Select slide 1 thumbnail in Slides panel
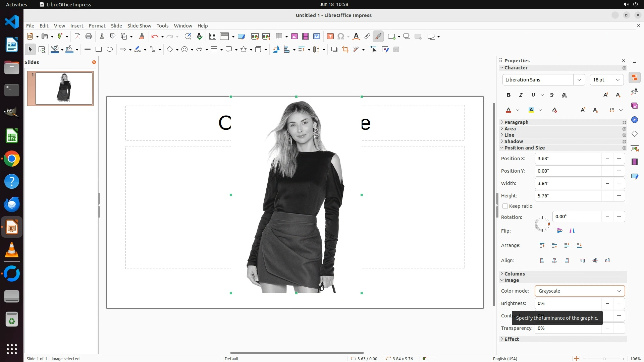 (x=64, y=88)
